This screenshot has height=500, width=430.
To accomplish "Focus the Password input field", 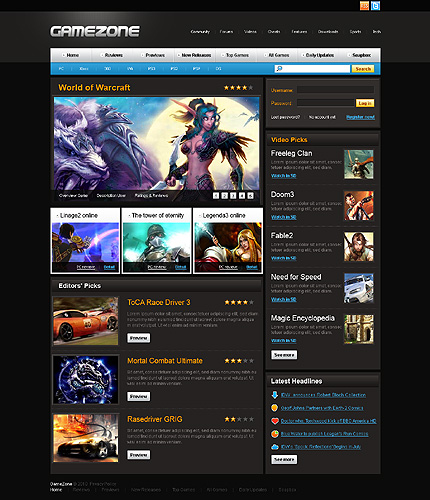I will coord(325,103).
